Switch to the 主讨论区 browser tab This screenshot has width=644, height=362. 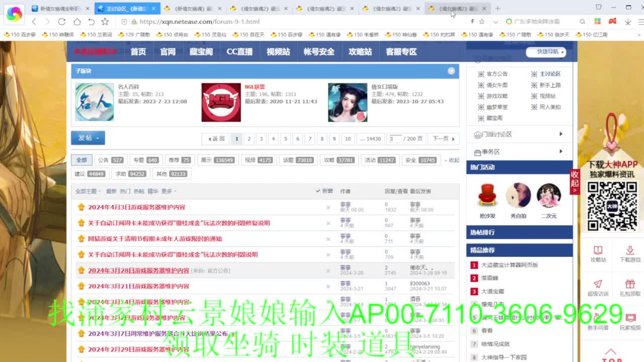[126, 9]
